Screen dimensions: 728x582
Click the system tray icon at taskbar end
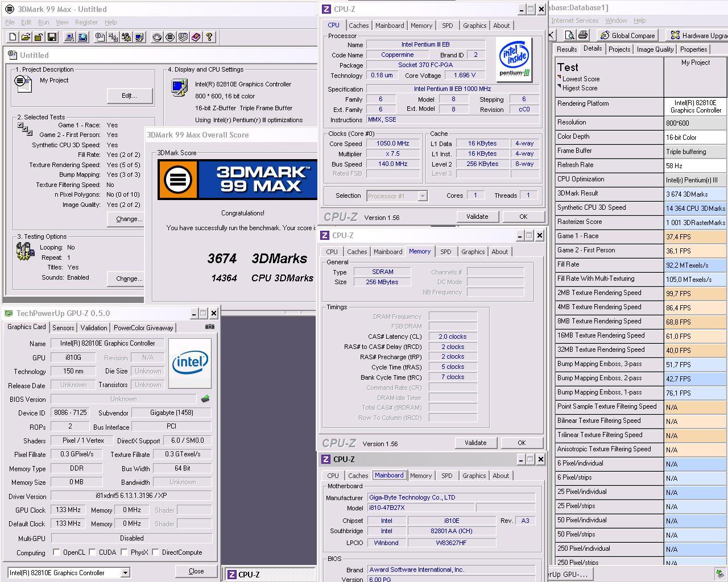pyautogui.click(x=719, y=573)
